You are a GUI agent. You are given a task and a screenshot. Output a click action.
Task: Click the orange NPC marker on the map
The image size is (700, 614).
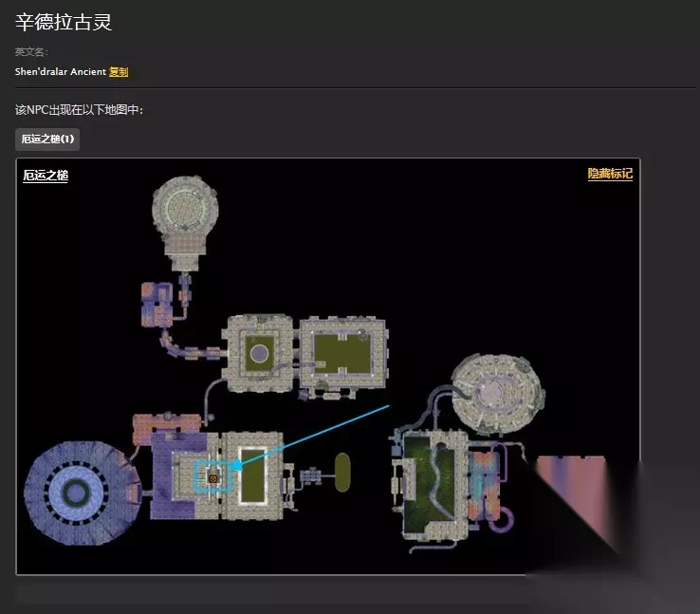[x=213, y=478]
